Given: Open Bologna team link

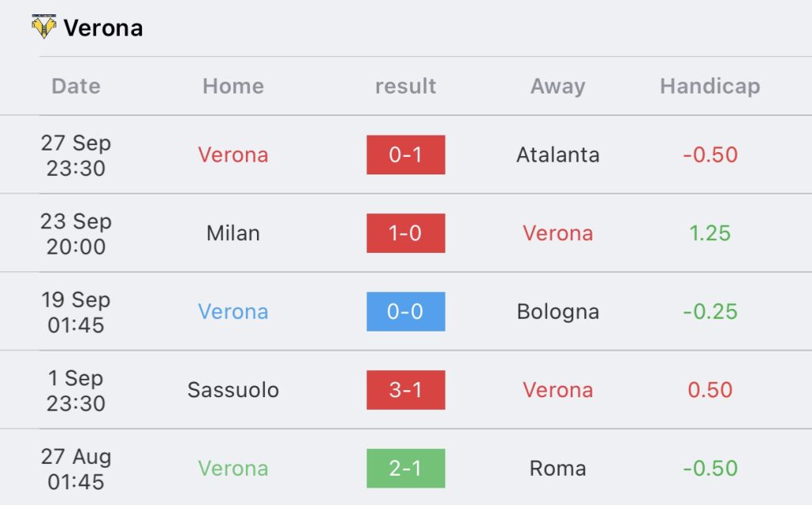Looking at the screenshot, I should [557, 312].
